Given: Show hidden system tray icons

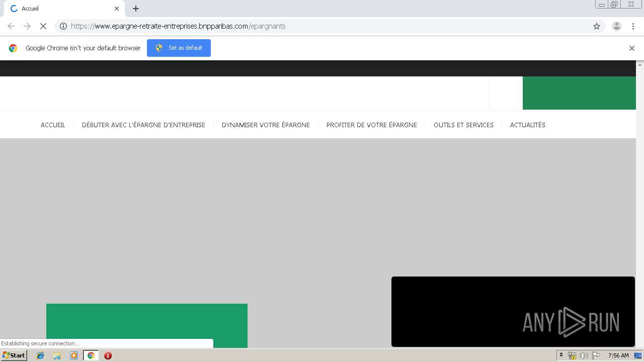Looking at the screenshot, I should [x=561, y=355].
